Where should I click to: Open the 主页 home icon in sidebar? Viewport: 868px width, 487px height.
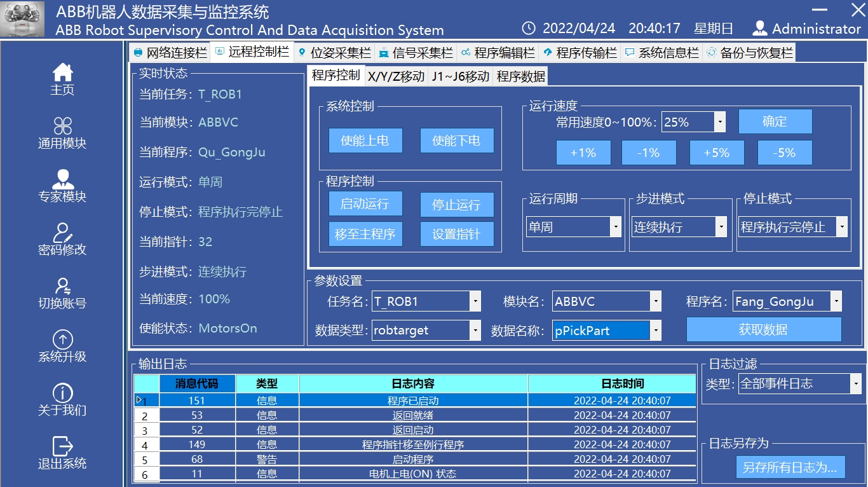(62, 72)
